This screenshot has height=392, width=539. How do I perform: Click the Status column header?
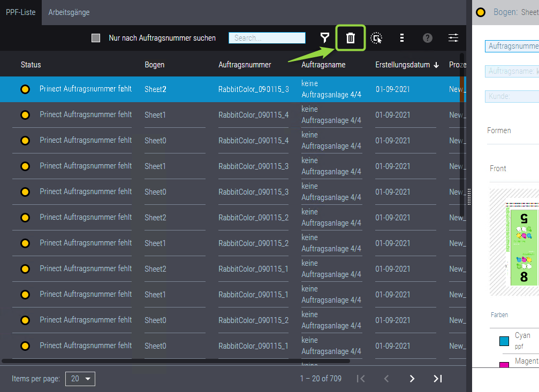click(x=31, y=65)
